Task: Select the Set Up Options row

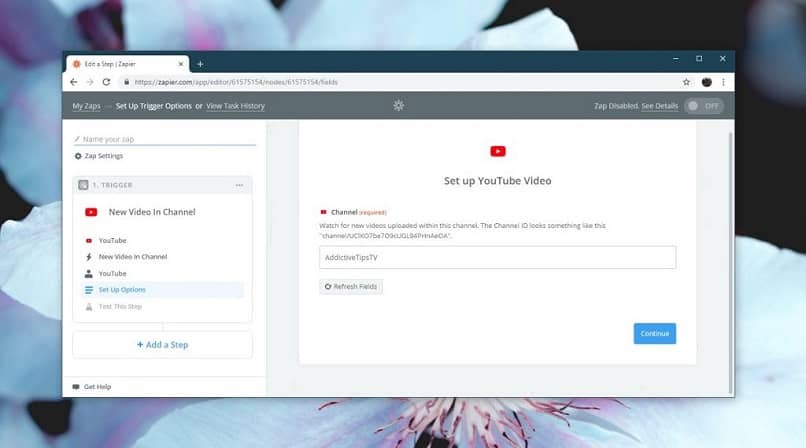Action: tap(162, 290)
